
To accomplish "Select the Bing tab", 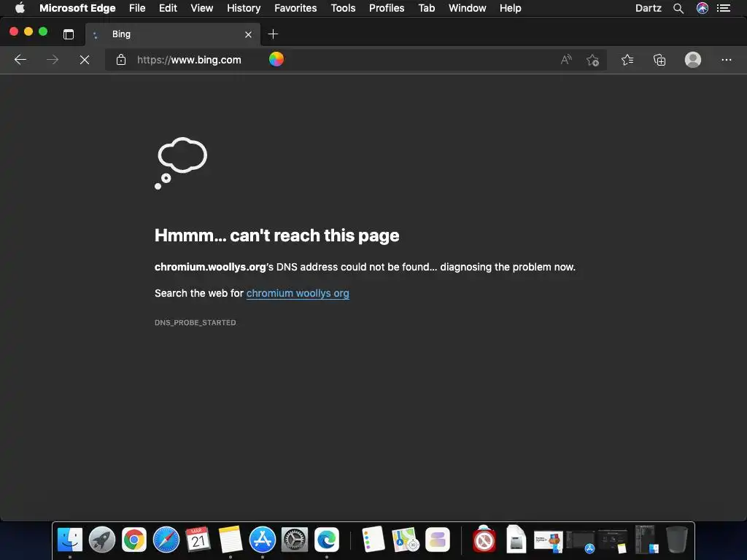I will point(173,34).
